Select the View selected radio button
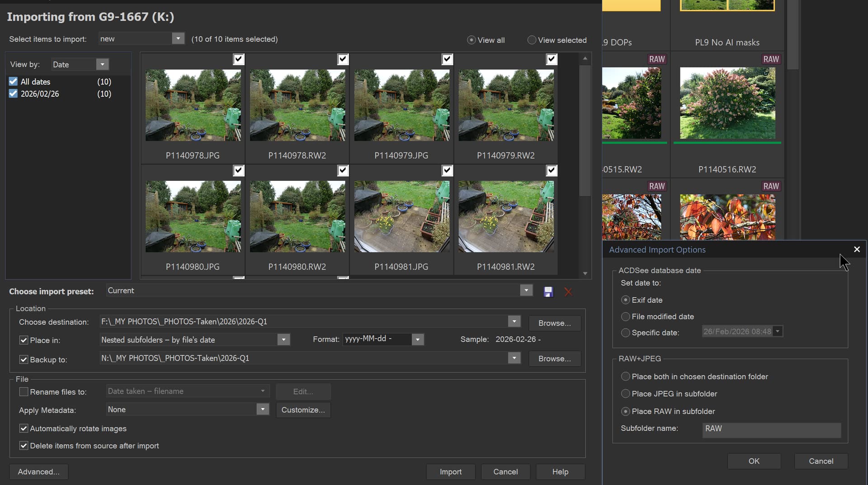 click(532, 40)
